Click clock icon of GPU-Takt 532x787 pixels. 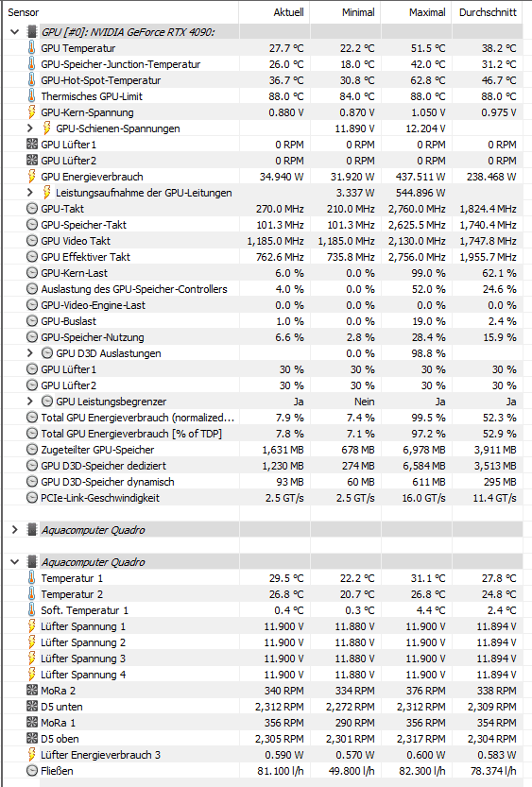tap(31, 209)
